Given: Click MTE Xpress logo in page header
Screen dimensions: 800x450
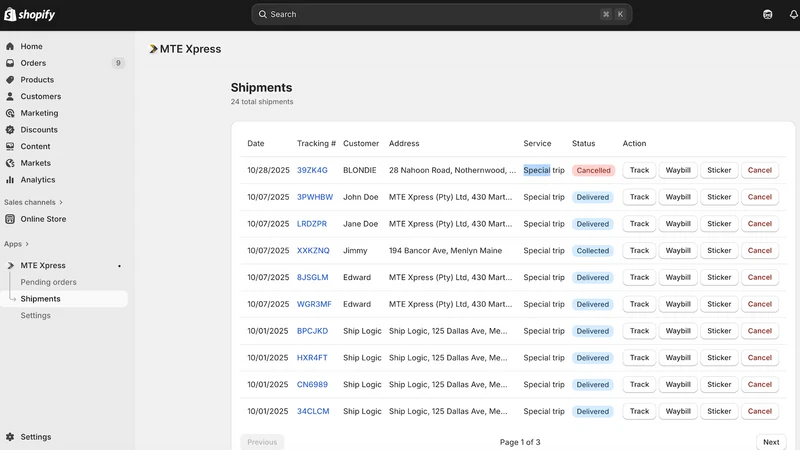Looking at the screenshot, I should 153,49.
